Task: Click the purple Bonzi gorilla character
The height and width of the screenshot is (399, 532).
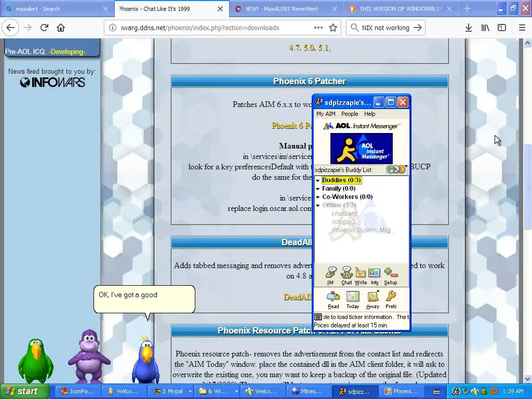Action: pos(89,356)
